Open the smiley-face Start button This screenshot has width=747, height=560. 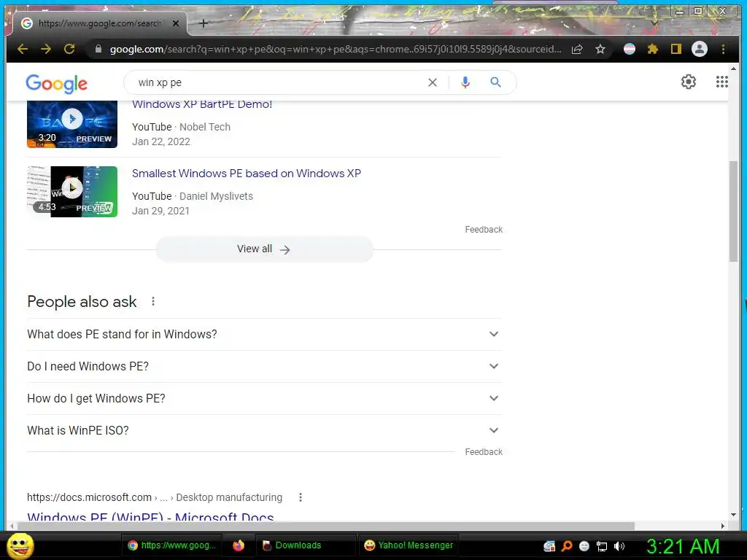click(20, 545)
